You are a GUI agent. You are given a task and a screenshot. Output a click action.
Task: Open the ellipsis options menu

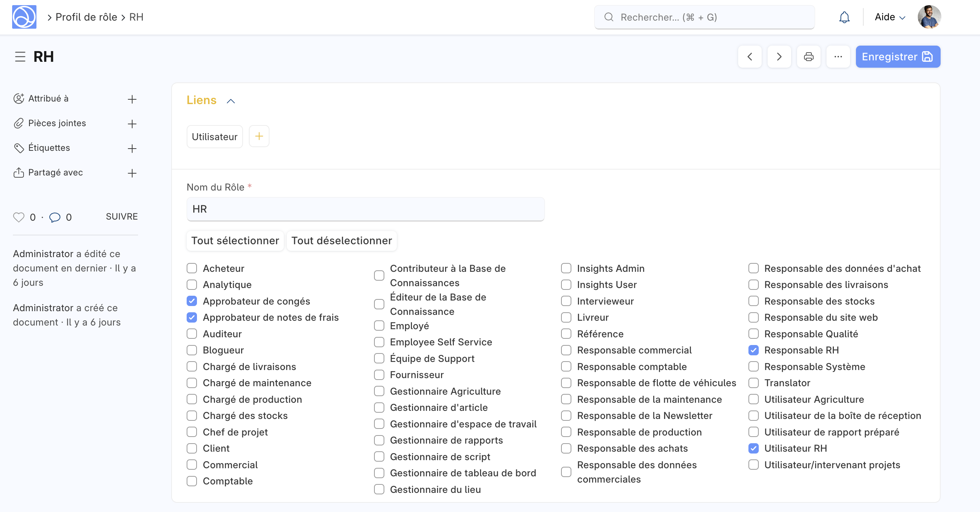pyautogui.click(x=838, y=56)
